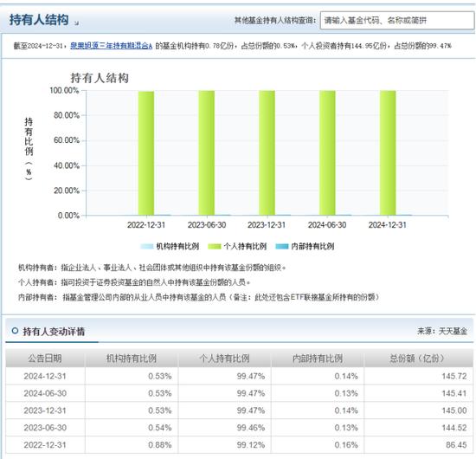Click the blue 内部持有比例 legend swatch

pos(282,246)
